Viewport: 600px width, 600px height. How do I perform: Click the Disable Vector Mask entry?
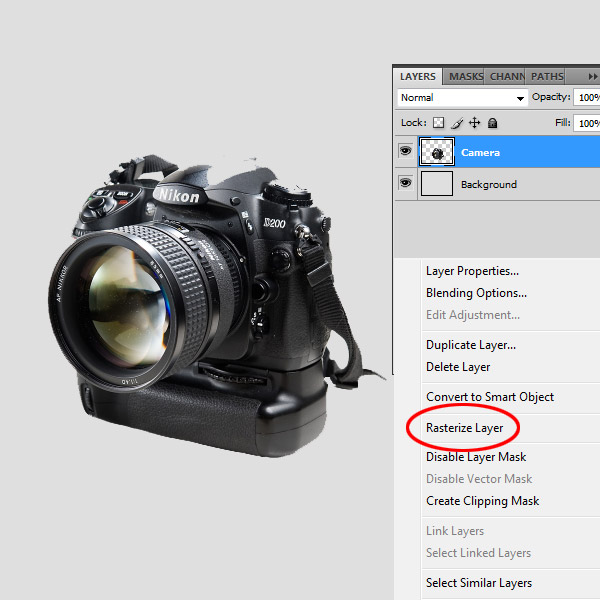pos(479,479)
